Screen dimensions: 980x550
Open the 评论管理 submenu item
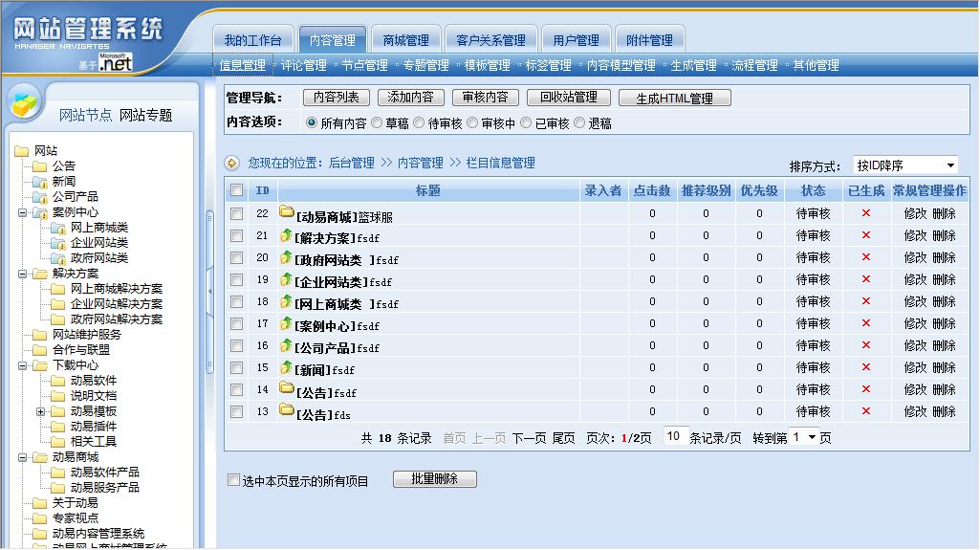[x=304, y=66]
